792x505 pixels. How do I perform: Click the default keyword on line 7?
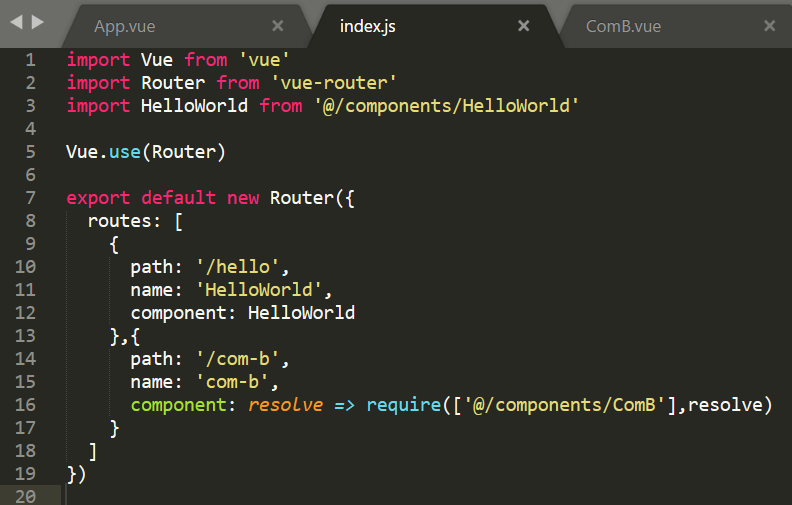pos(178,198)
